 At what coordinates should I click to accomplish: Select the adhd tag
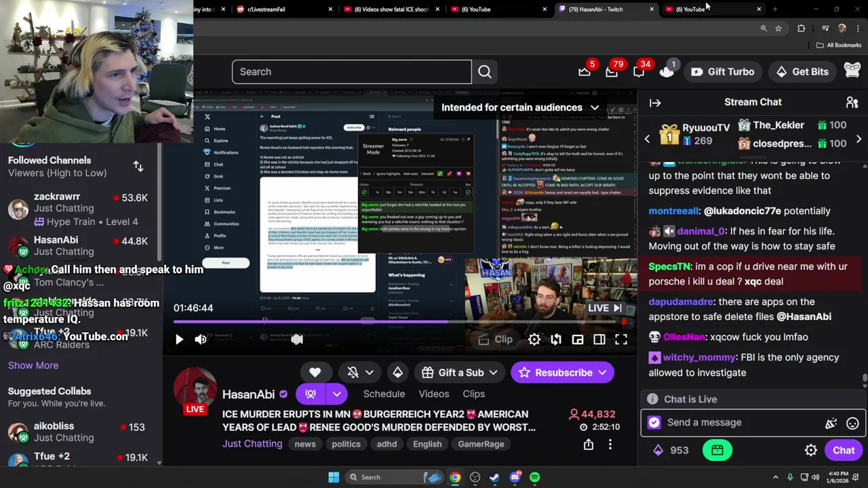coord(387,444)
